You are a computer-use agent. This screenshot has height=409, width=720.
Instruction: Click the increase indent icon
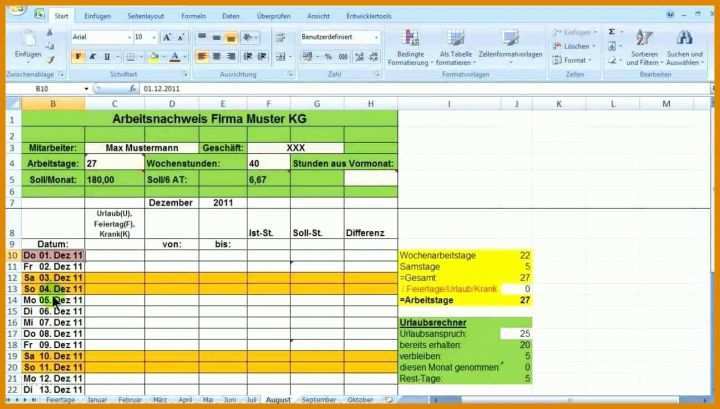click(x=263, y=56)
